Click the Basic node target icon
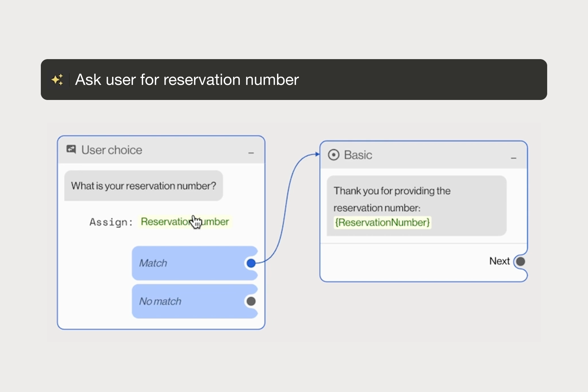 point(334,155)
